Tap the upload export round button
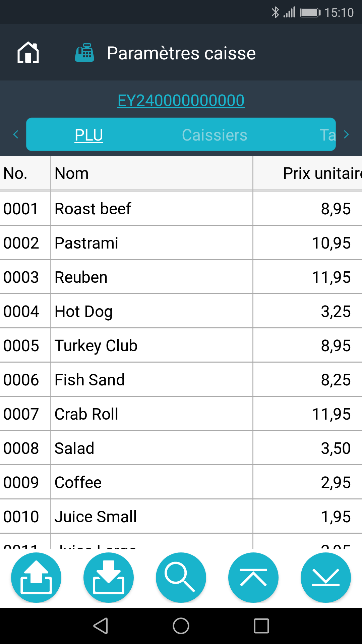Image resolution: width=362 pixels, height=644 pixels. click(x=36, y=578)
